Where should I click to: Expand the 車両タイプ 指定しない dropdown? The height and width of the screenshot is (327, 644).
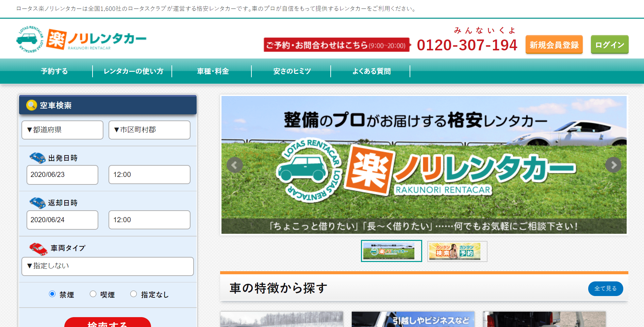(108, 266)
